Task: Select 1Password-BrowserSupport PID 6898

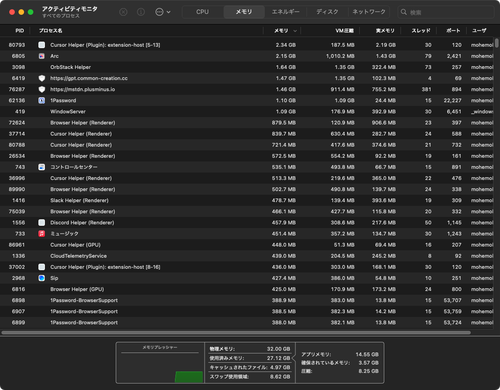Action: tap(247, 300)
